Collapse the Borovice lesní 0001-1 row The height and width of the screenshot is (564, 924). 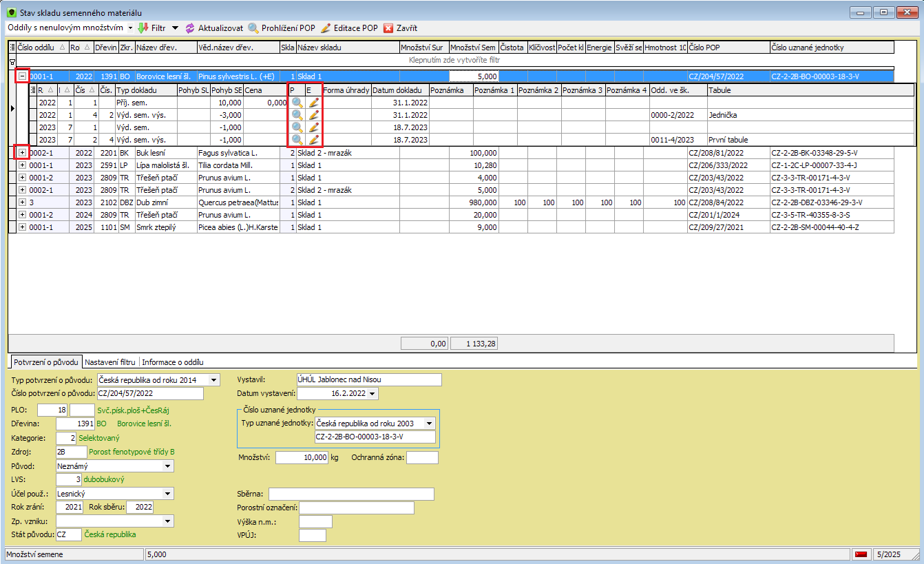pyautogui.click(x=23, y=77)
